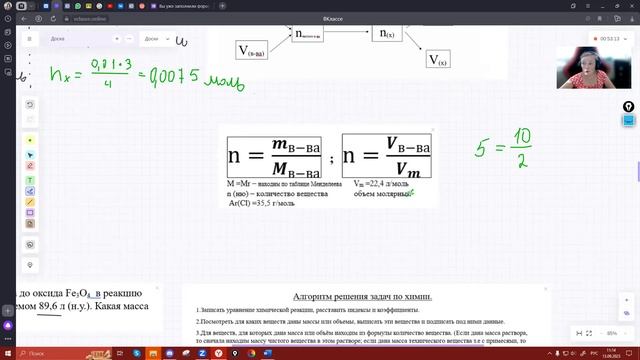Open the history clock icon in browser sidebar
This screenshot has width=640, height=360.
tap(8, 19)
